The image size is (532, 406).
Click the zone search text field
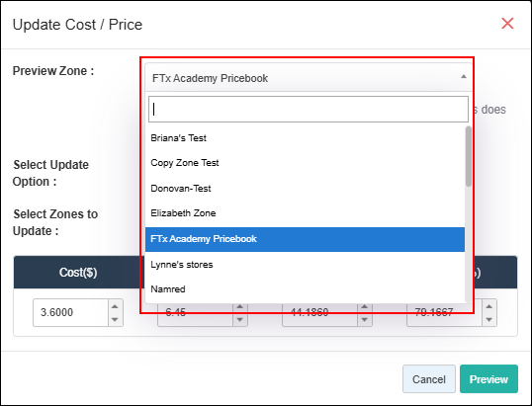tap(309, 109)
